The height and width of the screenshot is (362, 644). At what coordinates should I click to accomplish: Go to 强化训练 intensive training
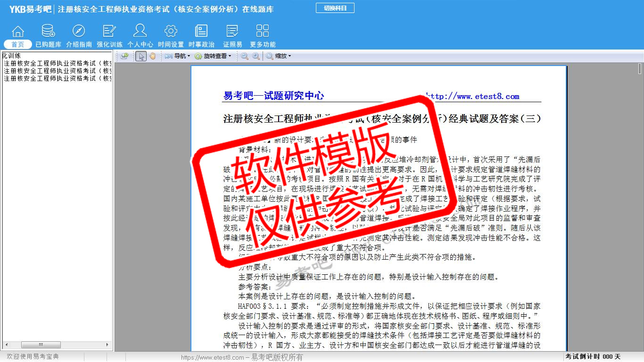click(109, 36)
